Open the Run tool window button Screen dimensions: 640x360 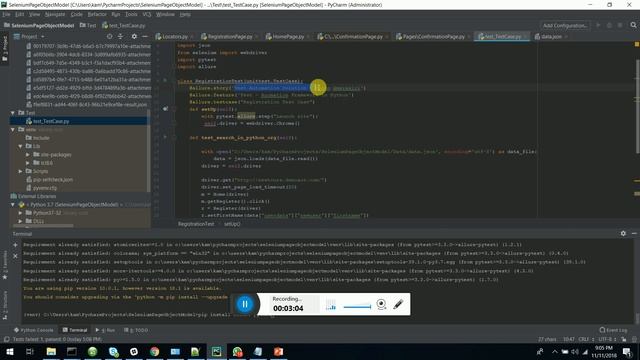click(x=105, y=330)
